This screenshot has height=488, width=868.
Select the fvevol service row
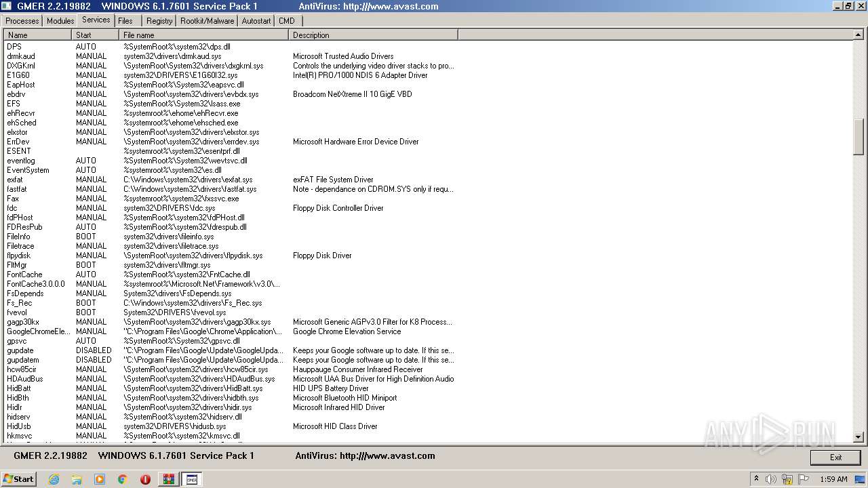coord(231,312)
